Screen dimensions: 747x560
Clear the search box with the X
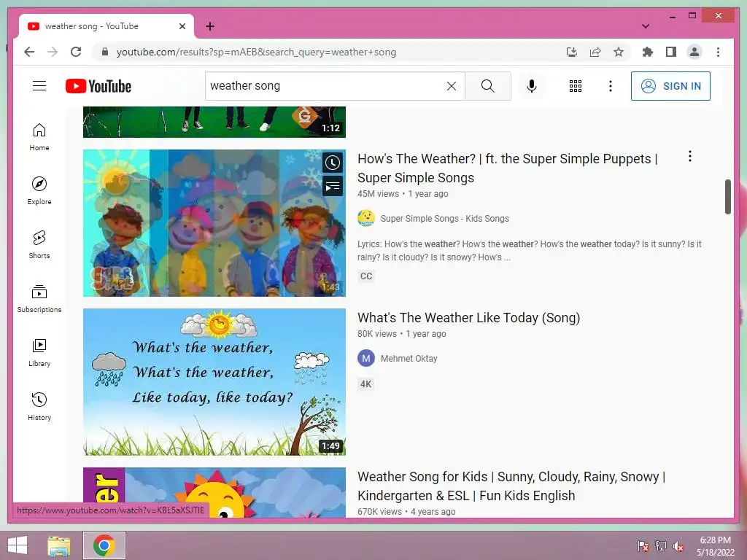451,86
